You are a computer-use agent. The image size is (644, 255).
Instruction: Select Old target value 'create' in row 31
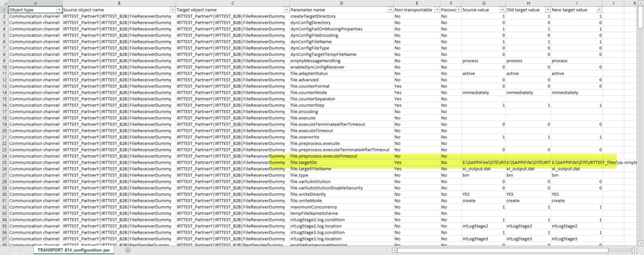pyautogui.click(x=528, y=200)
